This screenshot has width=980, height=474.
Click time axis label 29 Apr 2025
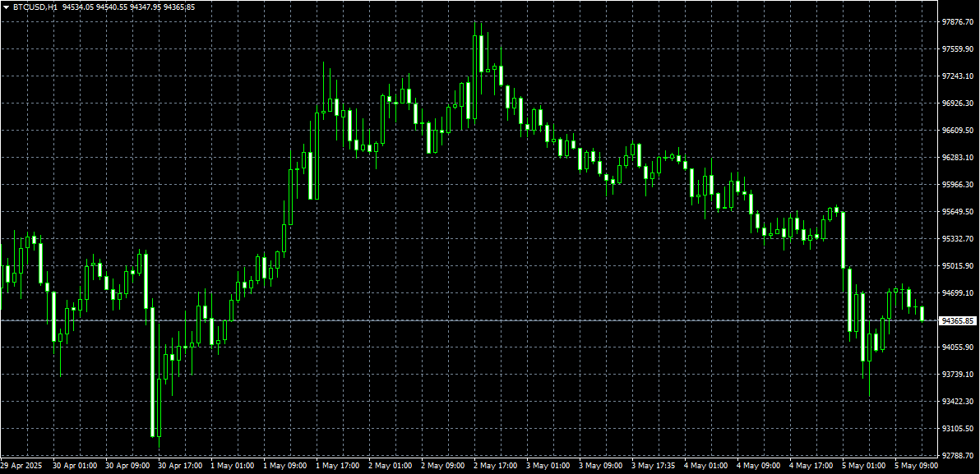20,466
